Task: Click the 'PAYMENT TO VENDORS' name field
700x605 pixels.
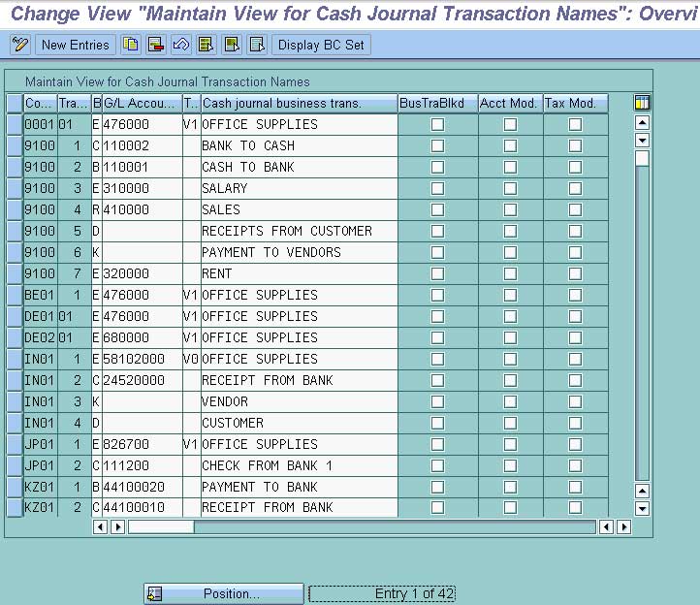Action: [x=300, y=252]
